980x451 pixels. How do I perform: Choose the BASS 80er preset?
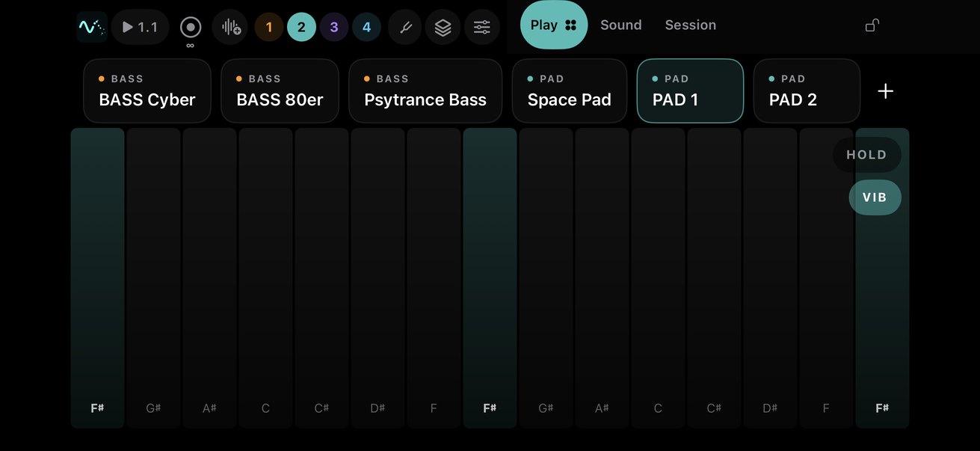(x=280, y=90)
